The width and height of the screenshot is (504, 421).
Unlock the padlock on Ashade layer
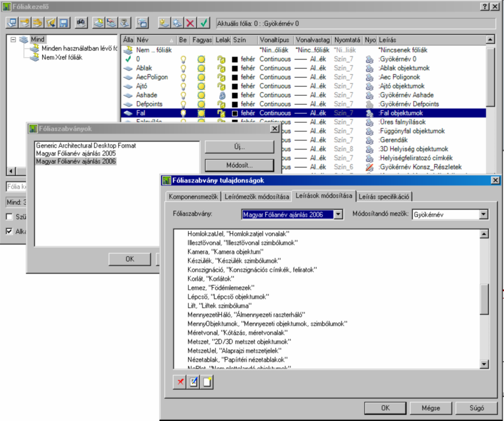click(x=222, y=95)
